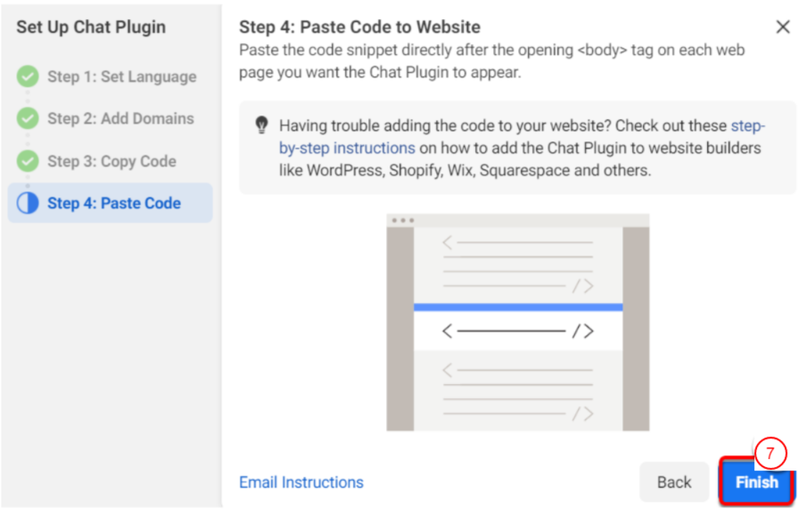The height and width of the screenshot is (514, 812).
Task: Open the step-by-step instructions link
Action: 347,148
